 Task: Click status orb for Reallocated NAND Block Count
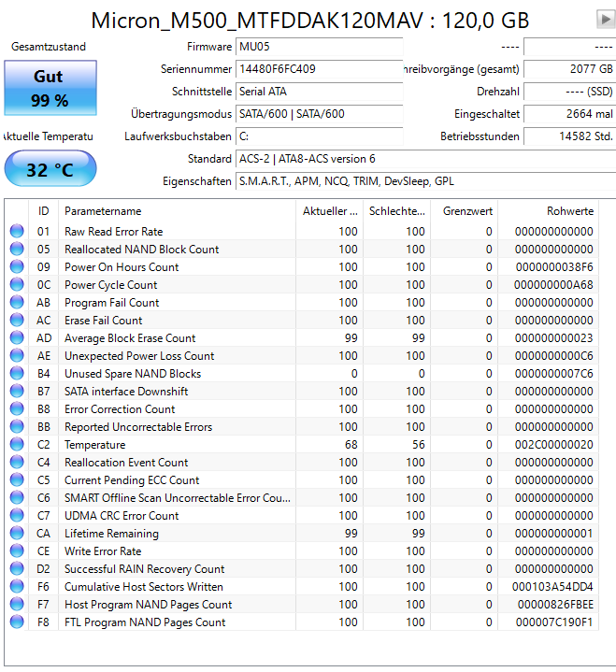[17, 249]
